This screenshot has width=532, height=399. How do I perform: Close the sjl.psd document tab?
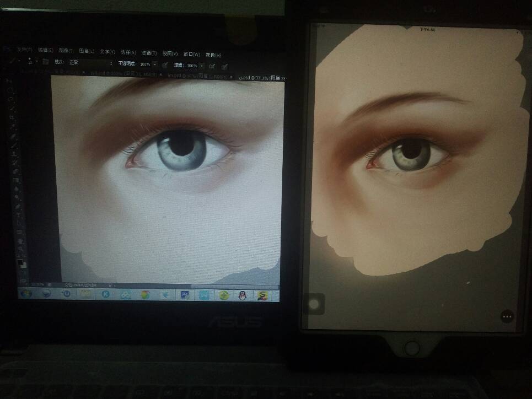[x=161, y=74]
